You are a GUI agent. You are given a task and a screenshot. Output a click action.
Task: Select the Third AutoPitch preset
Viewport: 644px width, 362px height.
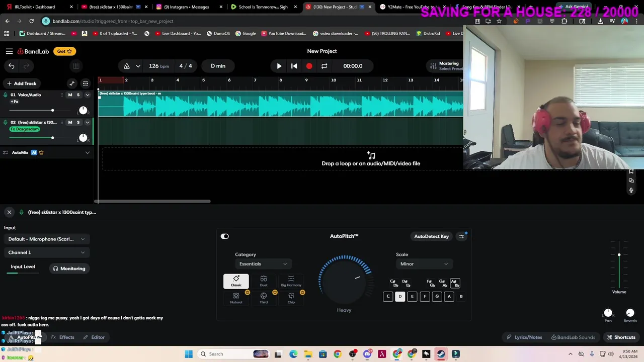tap(264, 298)
